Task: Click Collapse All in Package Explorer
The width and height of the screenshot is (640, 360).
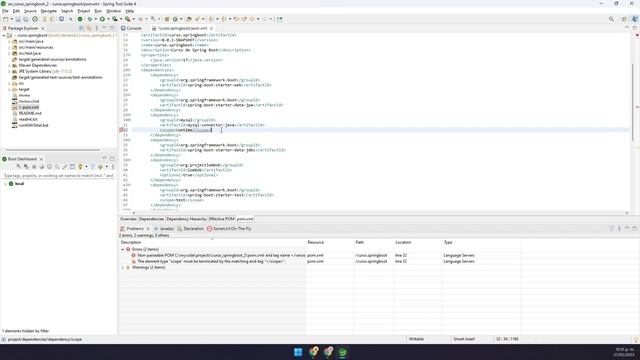Action: (81, 28)
